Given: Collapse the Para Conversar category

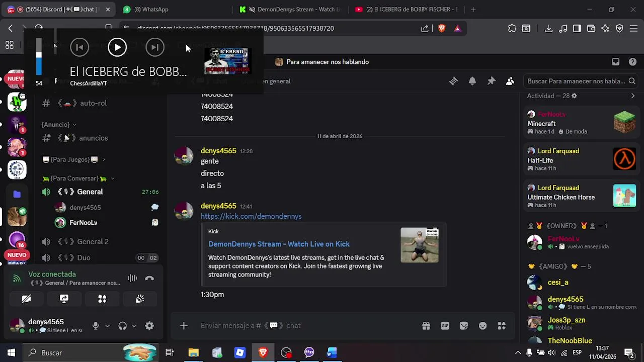Looking at the screenshot, I should pos(78,178).
